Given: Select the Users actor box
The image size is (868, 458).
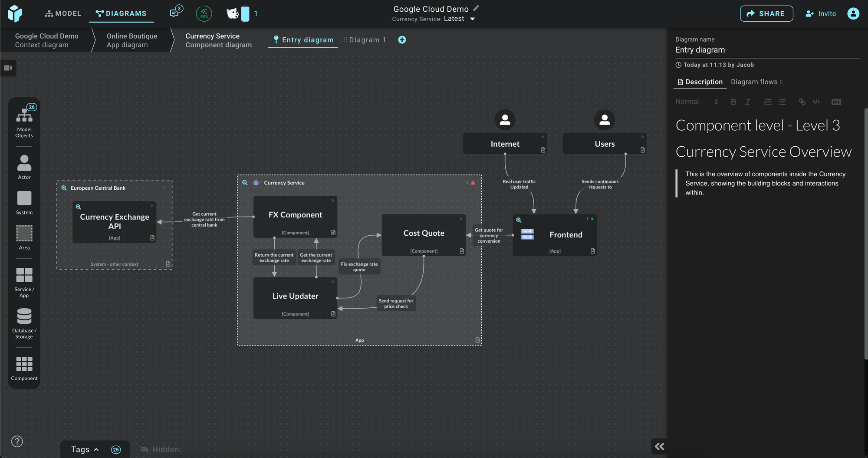Looking at the screenshot, I should click(605, 144).
